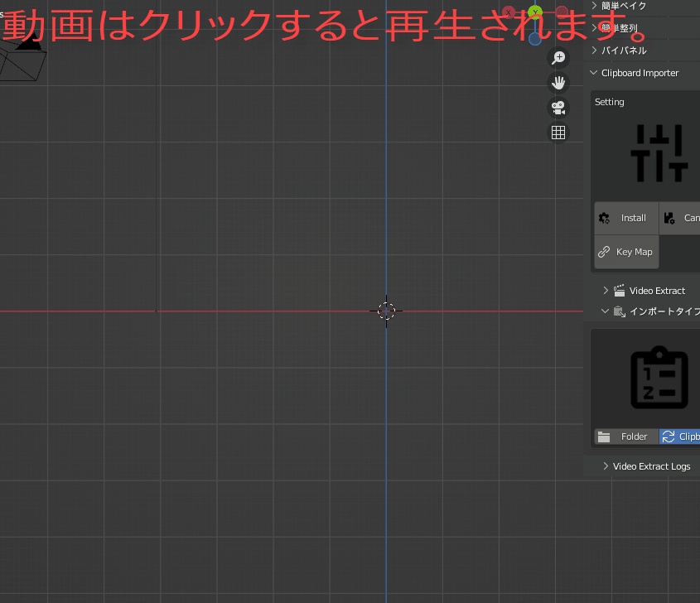Click the chain icon on Key Map button
Screen dimensions: 700x603
point(604,251)
